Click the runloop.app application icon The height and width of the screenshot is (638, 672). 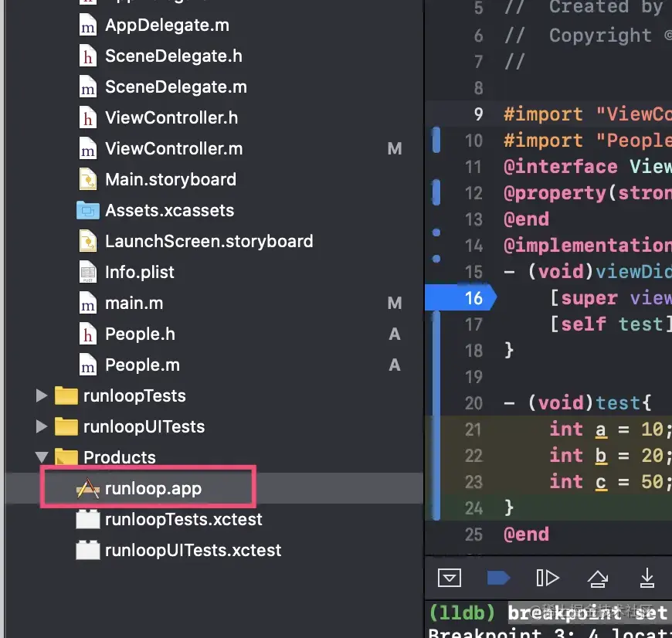pyautogui.click(x=88, y=488)
